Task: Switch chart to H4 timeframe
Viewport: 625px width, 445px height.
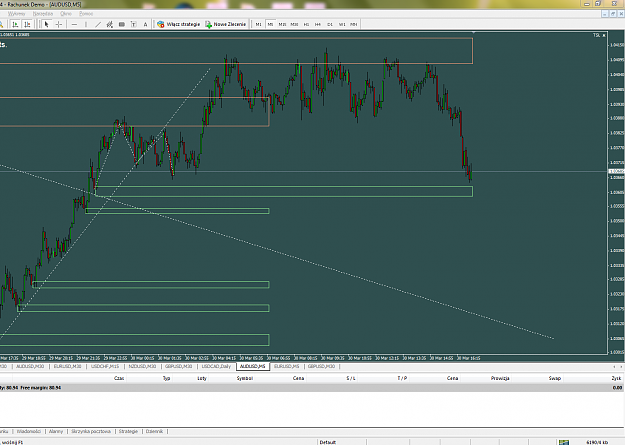Action: (318, 24)
